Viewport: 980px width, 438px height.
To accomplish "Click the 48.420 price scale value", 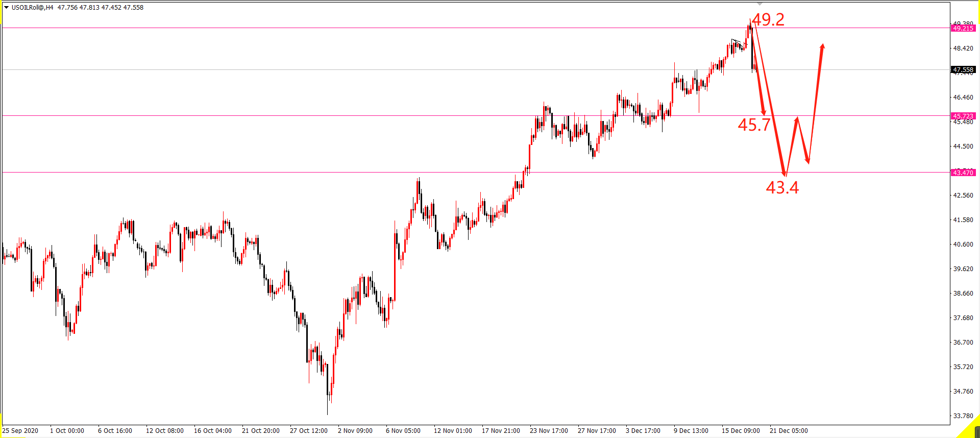I will pyautogui.click(x=963, y=48).
